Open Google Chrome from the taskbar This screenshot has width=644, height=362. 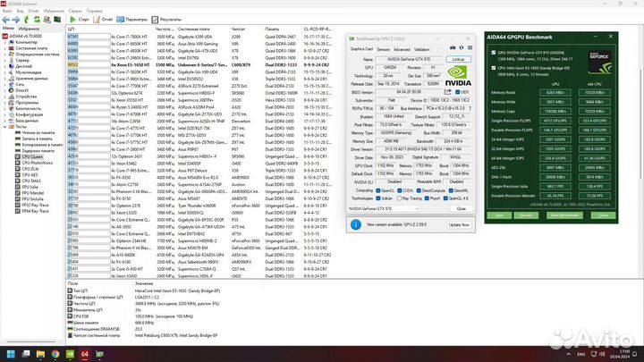(55, 354)
